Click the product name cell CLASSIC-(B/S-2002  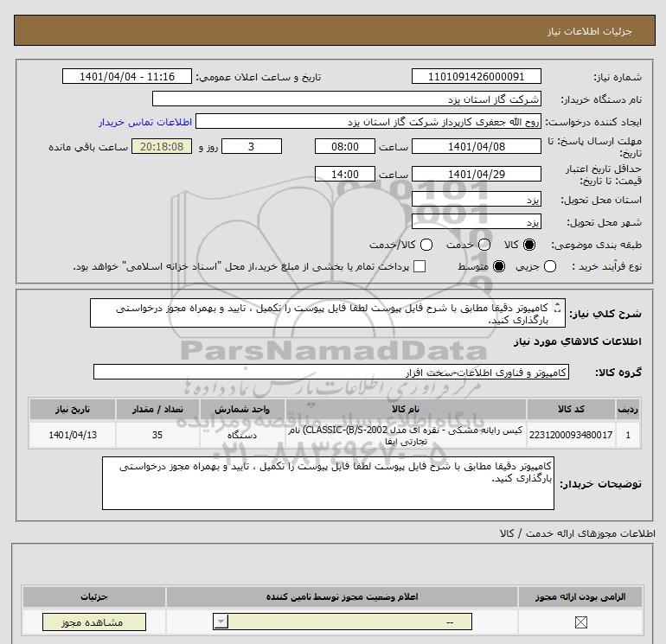point(406,435)
